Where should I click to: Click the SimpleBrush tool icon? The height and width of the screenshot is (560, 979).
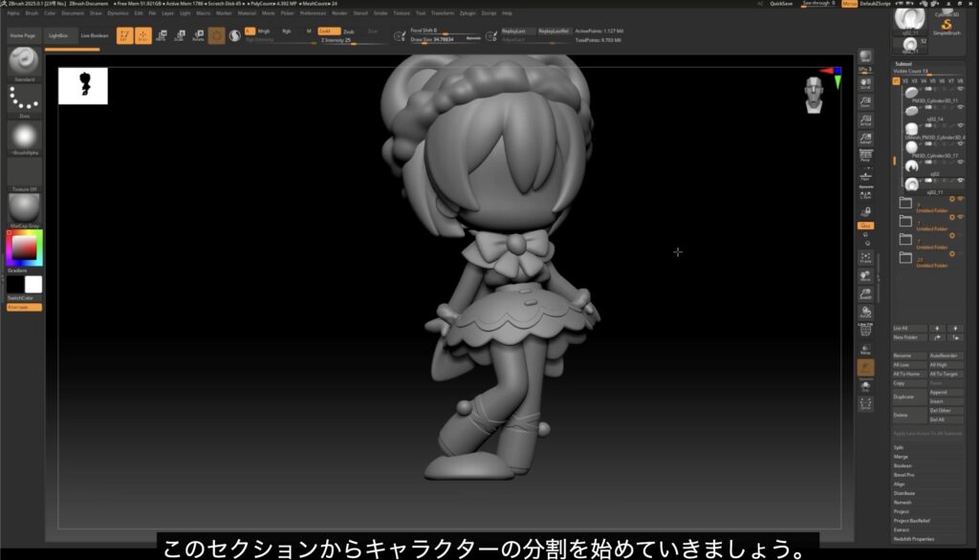(x=946, y=26)
